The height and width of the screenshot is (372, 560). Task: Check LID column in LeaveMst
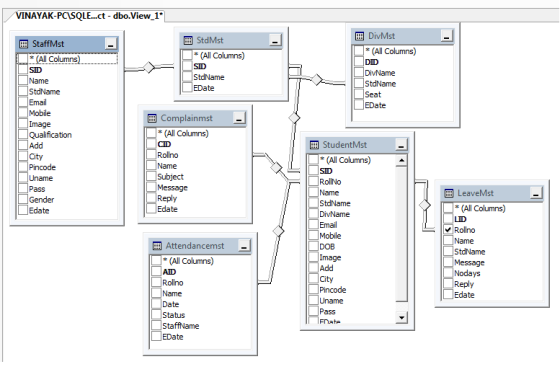tap(448, 219)
